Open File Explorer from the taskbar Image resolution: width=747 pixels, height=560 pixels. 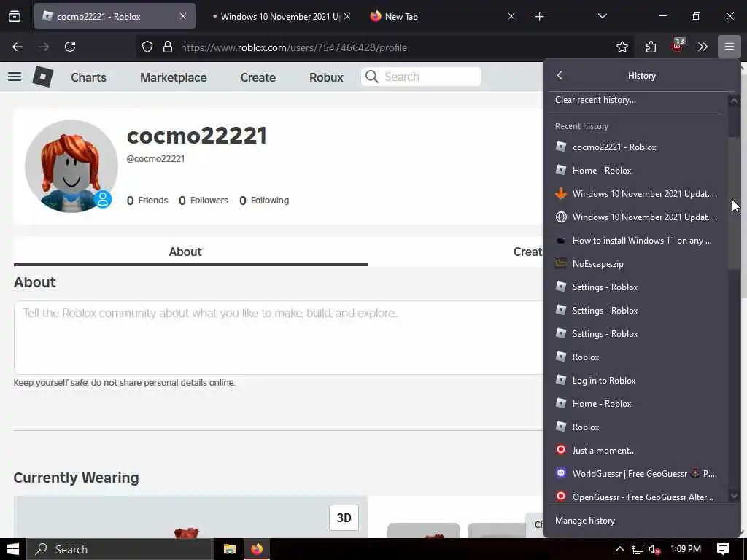230,549
